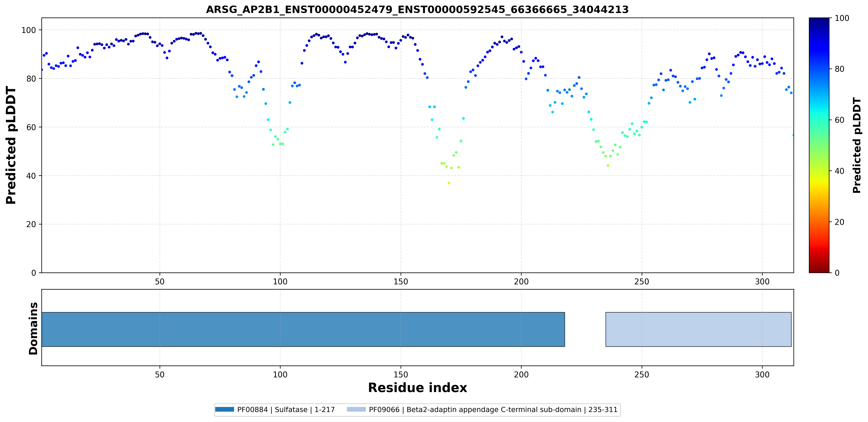Click the Residue index axis label
Image resolution: width=868 pixels, height=422 pixels.
pyautogui.click(x=418, y=388)
